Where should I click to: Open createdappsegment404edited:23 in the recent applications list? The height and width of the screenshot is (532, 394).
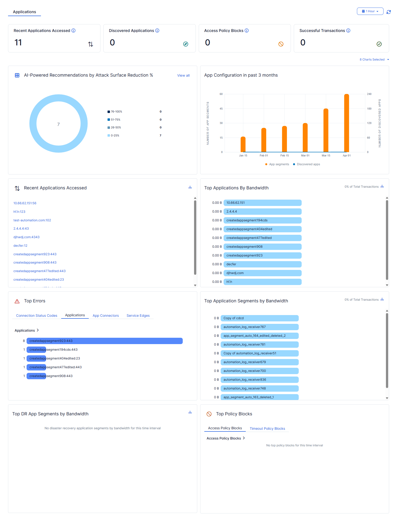pos(39,280)
